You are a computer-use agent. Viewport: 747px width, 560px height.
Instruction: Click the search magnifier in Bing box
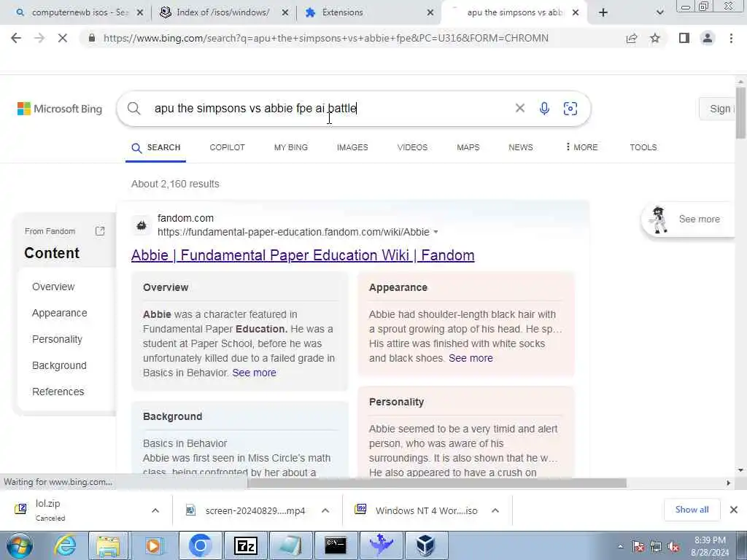point(134,109)
